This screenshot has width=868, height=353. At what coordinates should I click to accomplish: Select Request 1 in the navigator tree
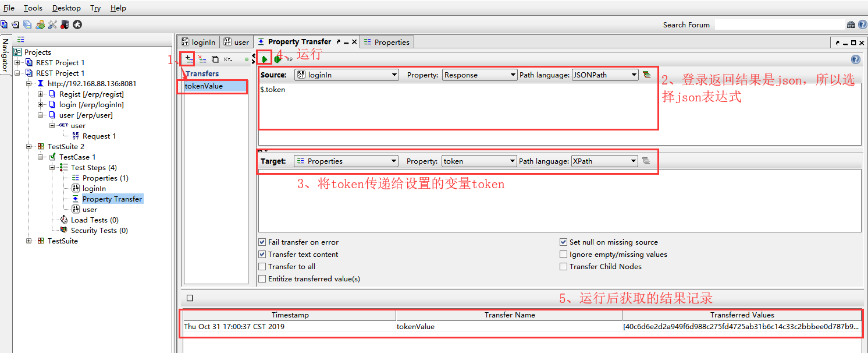[99, 136]
